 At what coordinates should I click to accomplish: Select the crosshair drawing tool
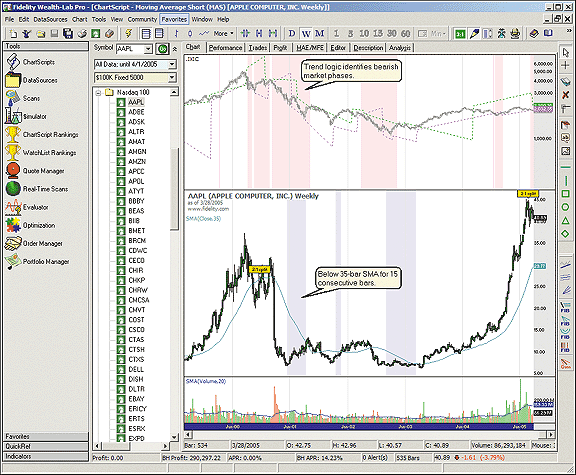[566, 66]
